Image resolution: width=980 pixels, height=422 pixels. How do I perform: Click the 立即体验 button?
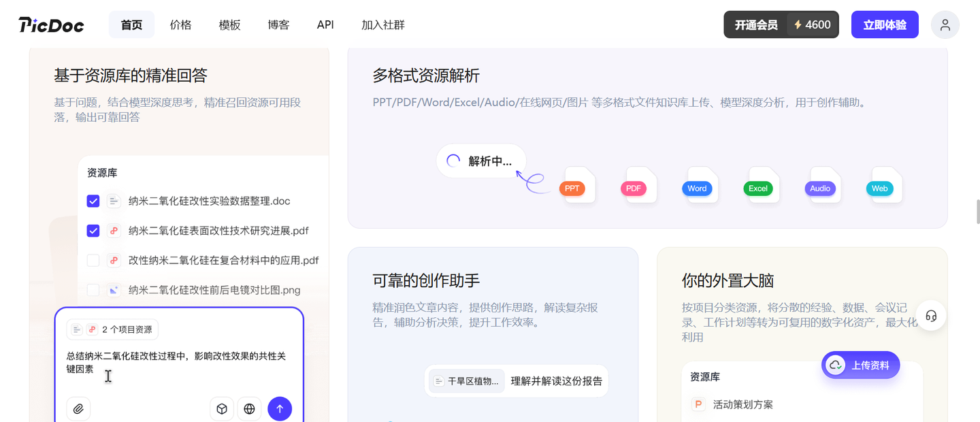[885, 25]
